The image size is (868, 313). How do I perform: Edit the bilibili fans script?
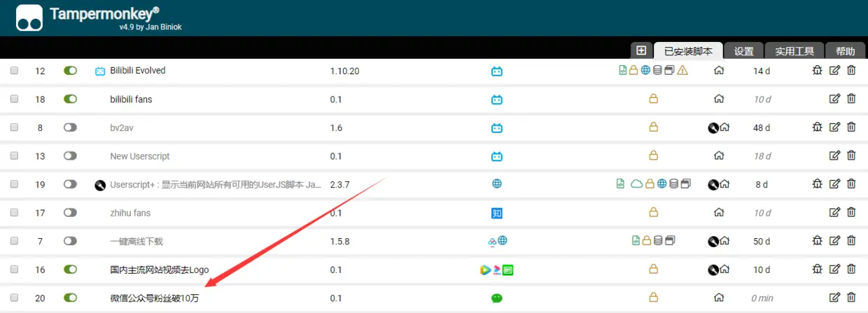(834, 99)
